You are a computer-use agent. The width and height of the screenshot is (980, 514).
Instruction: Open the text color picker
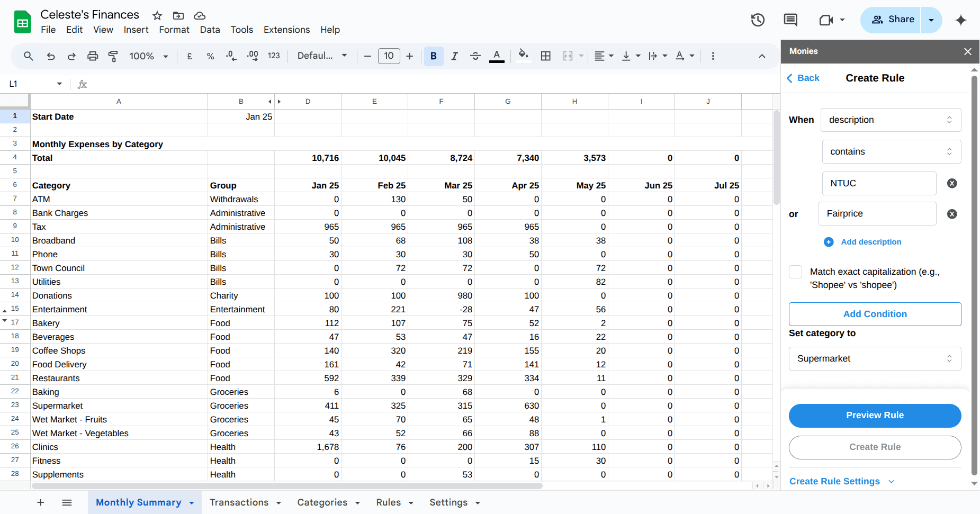[x=496, y=56]
